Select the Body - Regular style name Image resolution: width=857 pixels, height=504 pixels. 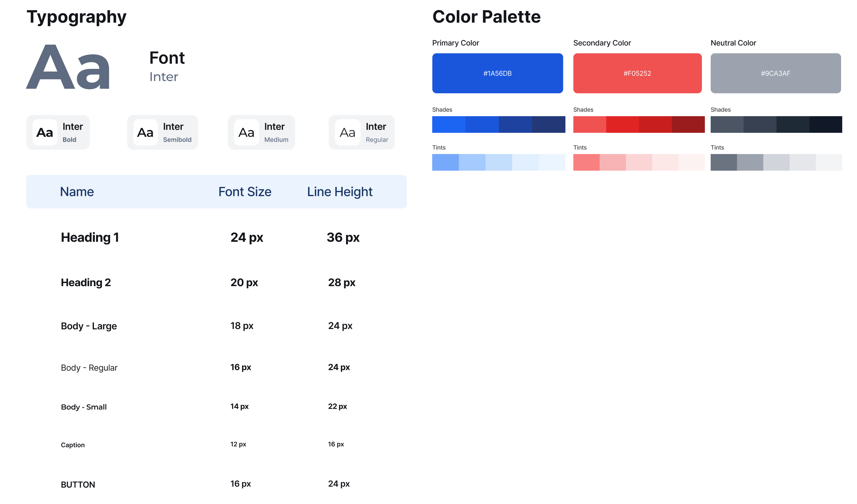(89, 368)
